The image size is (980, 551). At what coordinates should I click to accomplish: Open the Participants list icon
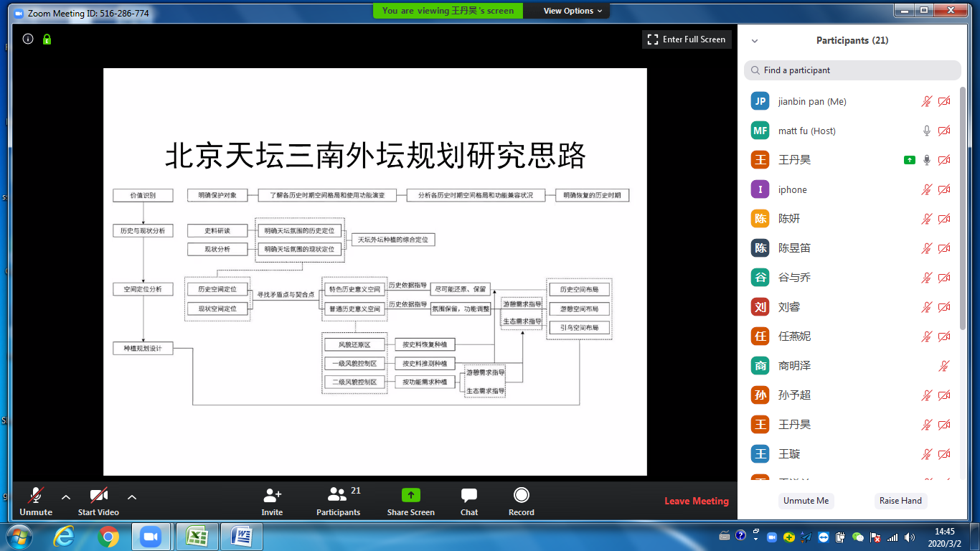point(337,495)
